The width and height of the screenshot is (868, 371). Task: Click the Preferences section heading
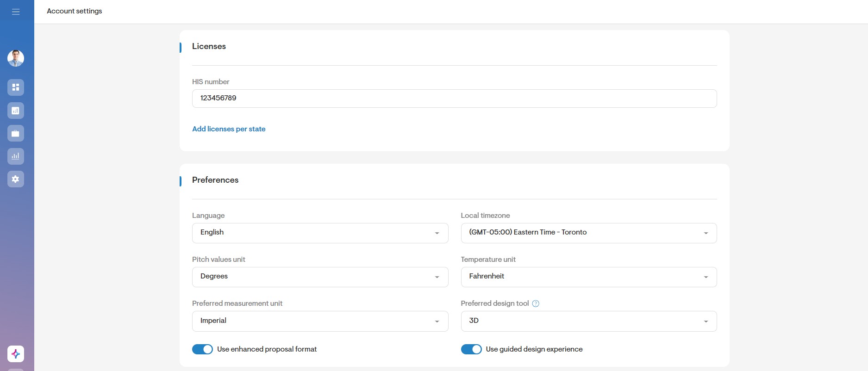215,180
